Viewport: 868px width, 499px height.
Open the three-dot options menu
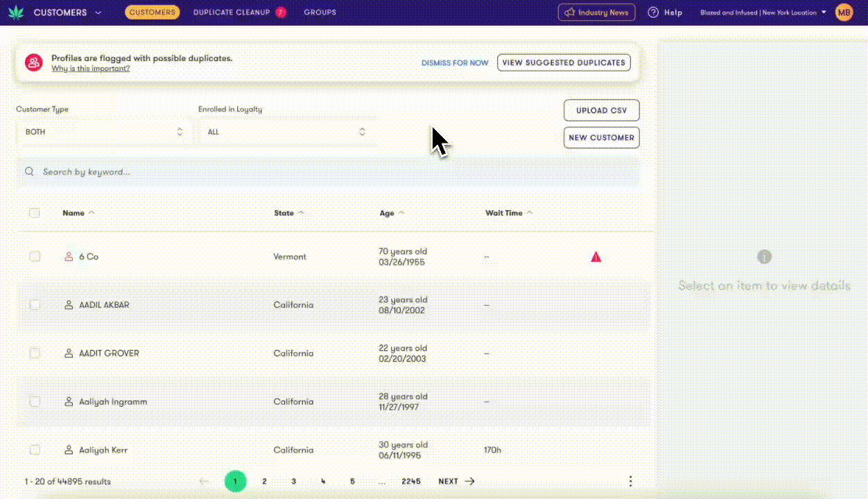pos(630,481)
